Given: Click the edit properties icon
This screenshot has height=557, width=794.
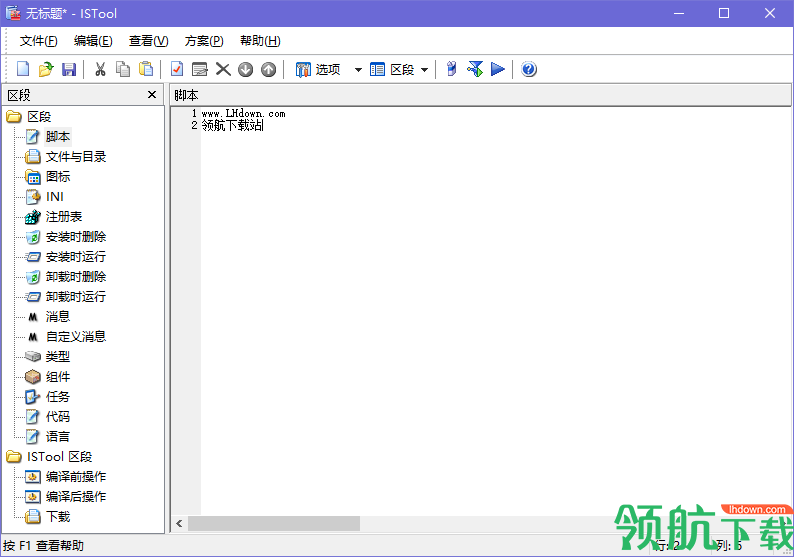Looking at the screenshot, I should click(x=200, y=69).
